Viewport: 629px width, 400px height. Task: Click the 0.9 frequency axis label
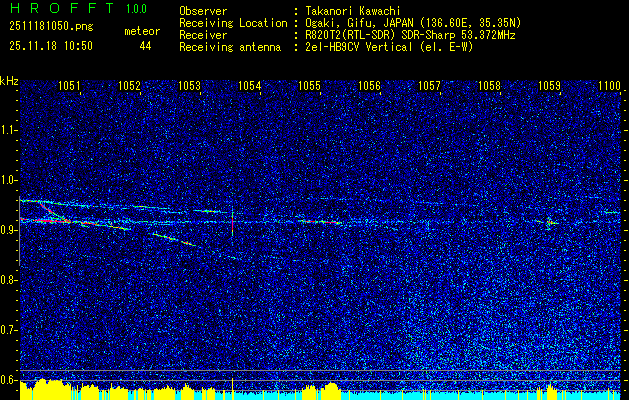(x=7, y=230)
